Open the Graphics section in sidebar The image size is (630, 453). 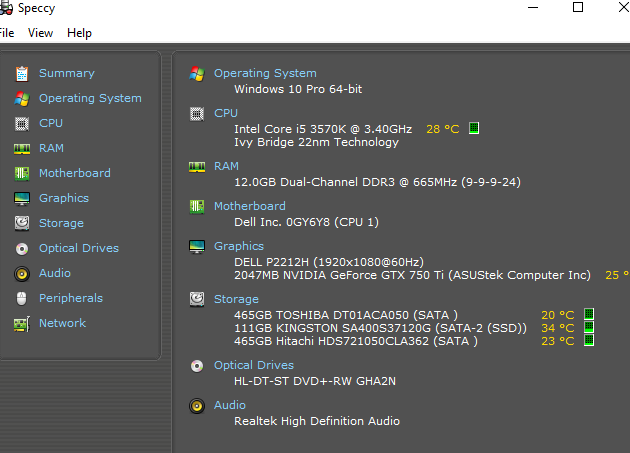click(x=63, y=198)
